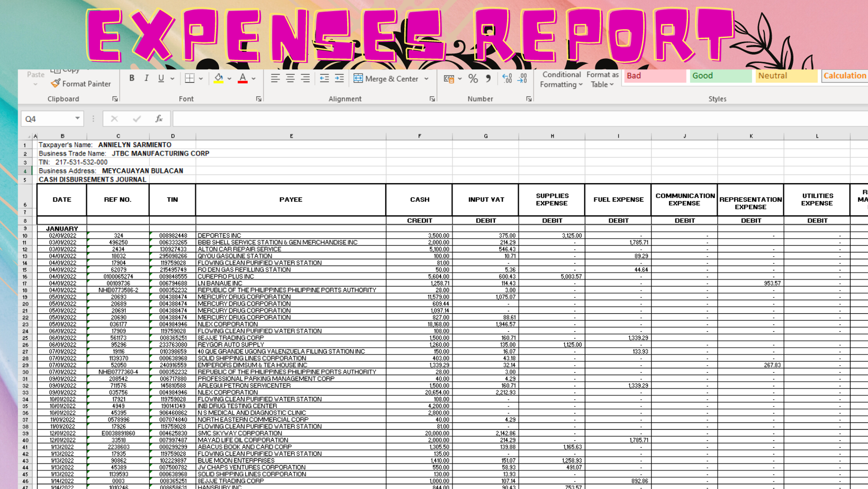The width and height of the screenshot is (868, 489).
Task: Toggle Align Right for the cell
Action: (305, 78)
